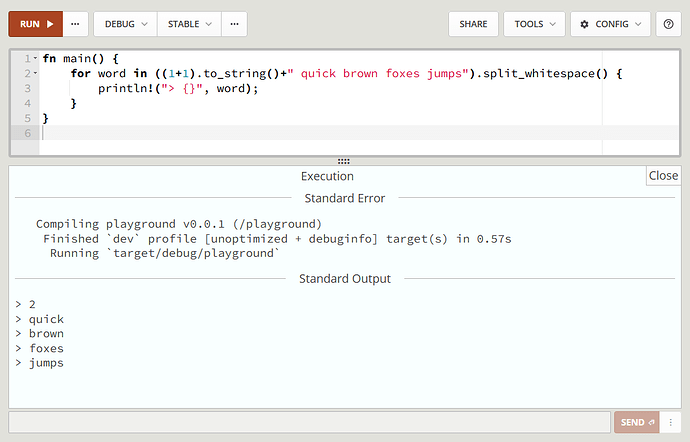Screen dimensions: 690x442
Task: Open the CONFIG settings dropdown
Action: (610, 24)
